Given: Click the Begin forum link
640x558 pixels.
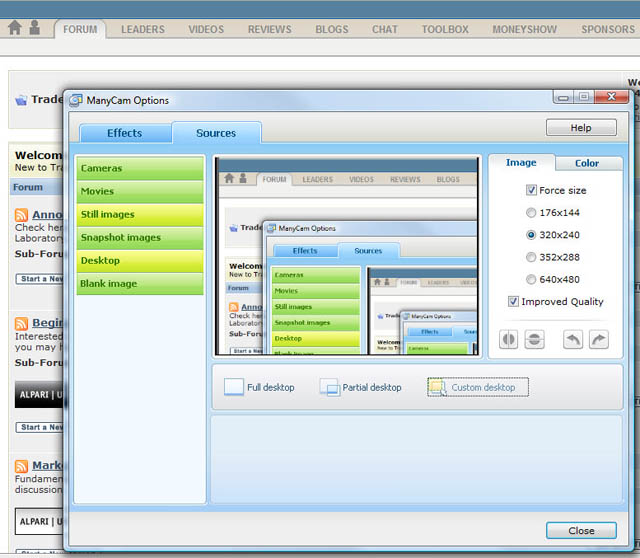Looking at the screenshot, I should point(47,323).
